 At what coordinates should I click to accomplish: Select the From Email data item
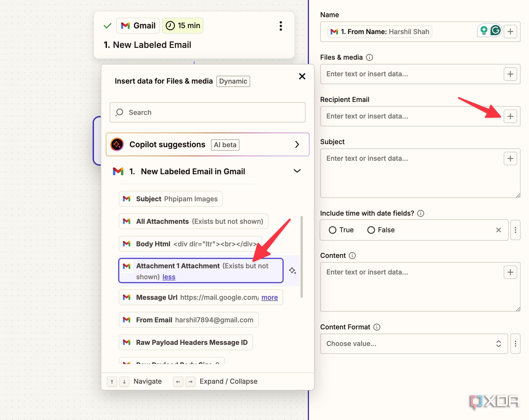189,320
